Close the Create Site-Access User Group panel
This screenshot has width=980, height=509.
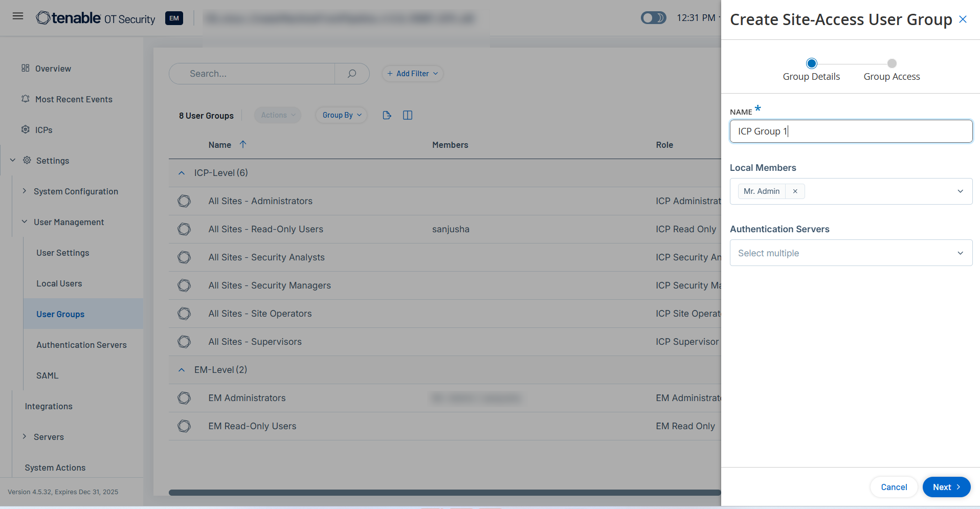pyautogui.click(x=963, y=19)
